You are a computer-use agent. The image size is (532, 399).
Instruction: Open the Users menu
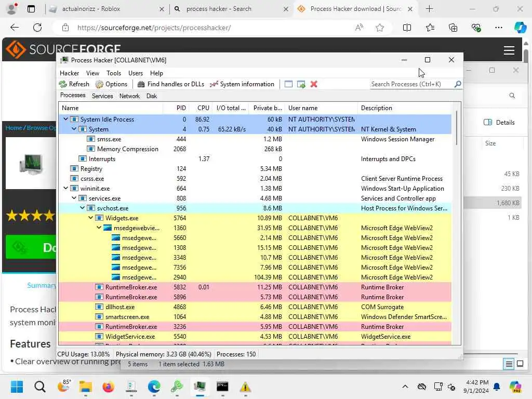pos(136,73)
